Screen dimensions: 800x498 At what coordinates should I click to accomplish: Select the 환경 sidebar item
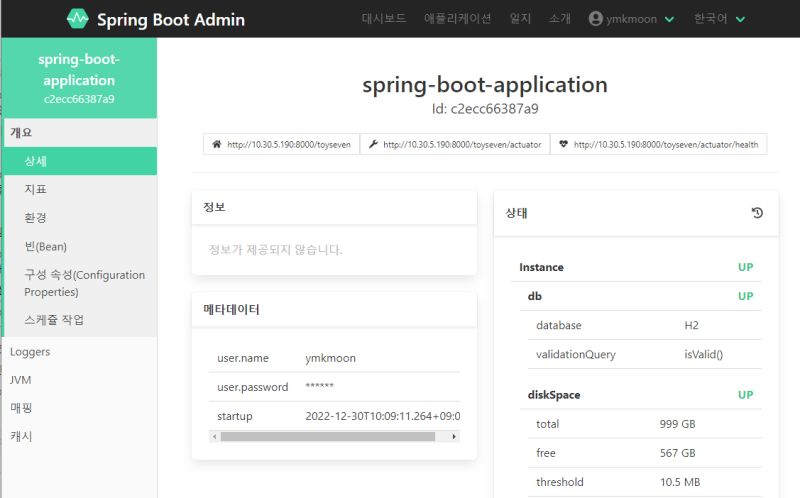(x=80, y=218)
